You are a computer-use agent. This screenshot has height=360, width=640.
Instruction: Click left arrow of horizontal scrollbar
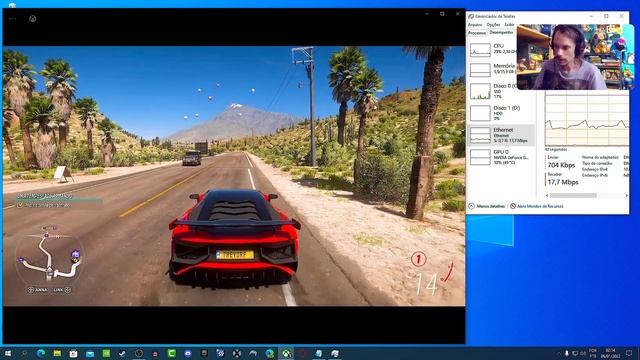[547, 196]
